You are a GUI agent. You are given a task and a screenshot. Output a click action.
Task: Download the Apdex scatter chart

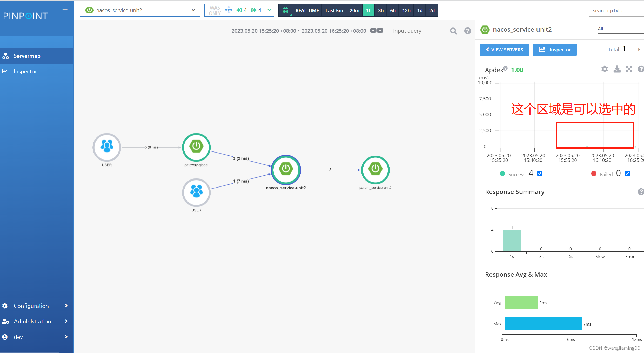(617, 69)
